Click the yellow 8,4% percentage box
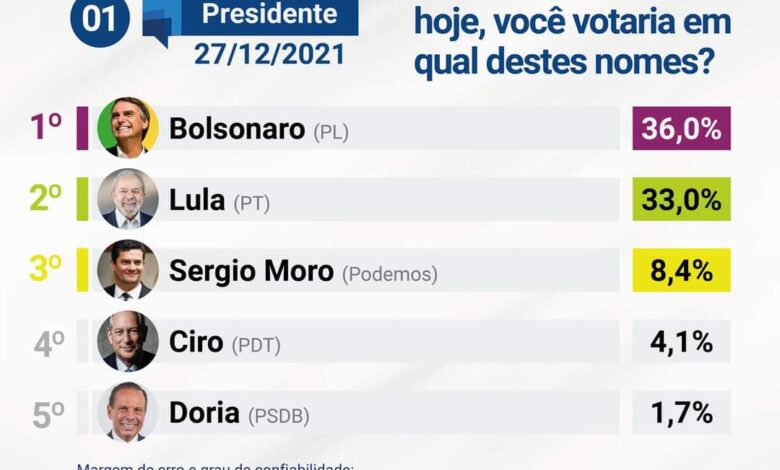The width and height of the screenshot is (780, 470). 682,270
